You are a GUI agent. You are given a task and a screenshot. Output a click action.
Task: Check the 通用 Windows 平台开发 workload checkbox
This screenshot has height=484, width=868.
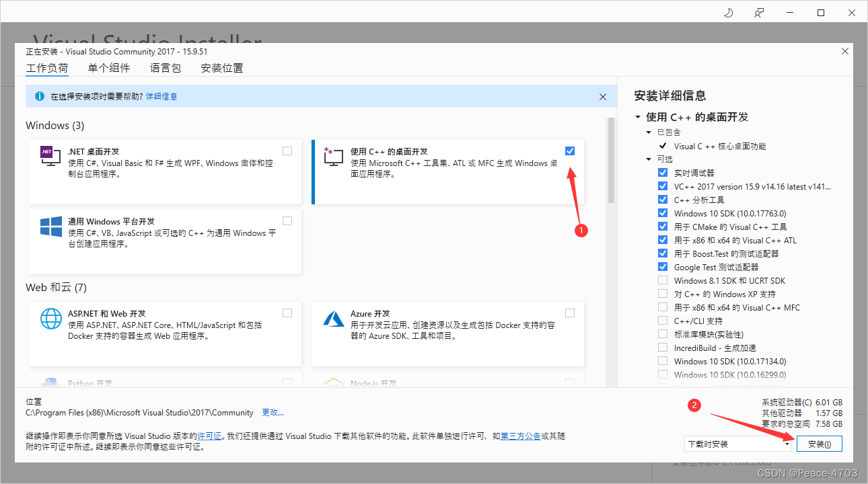coord(287,220)
